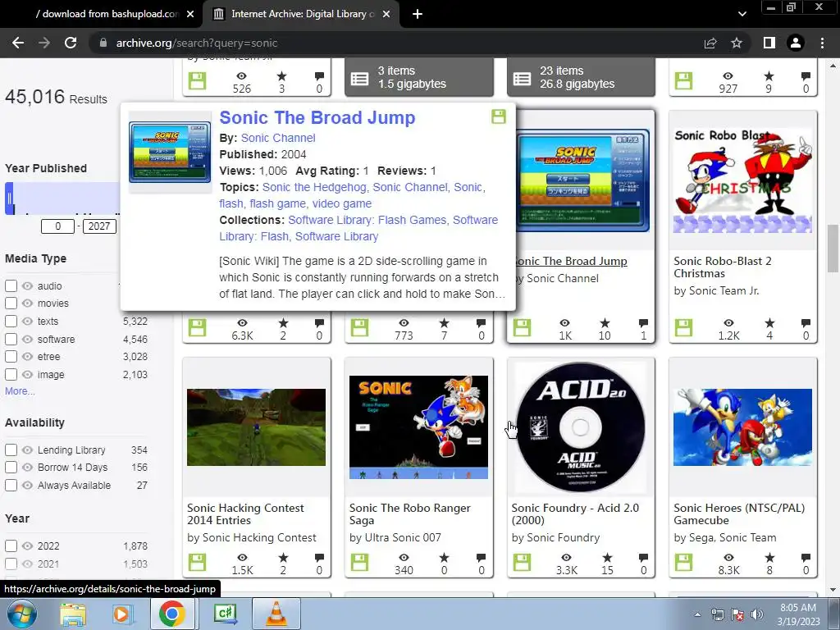Click the end year field showing 2027
The width and height of the screenshot is (840, 630).
[x=99, y=226]
